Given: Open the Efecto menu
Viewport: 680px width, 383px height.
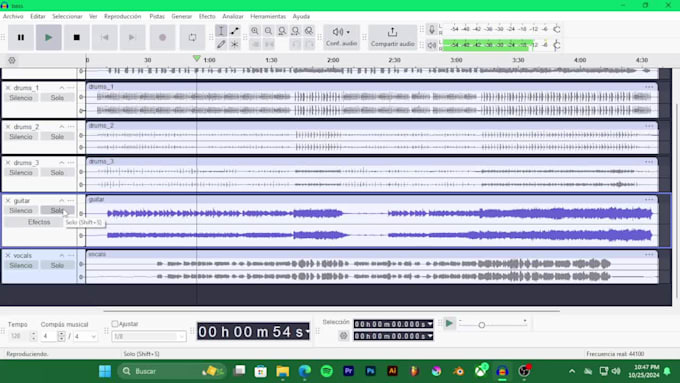Looking at the screenshot, I should tap(207, 16).
